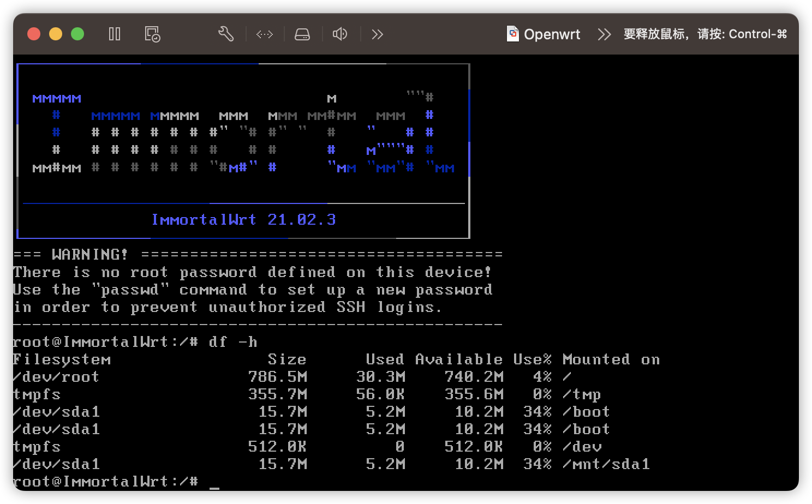
Task: Take a snapshot of the VM
Action: coord(152,34)
